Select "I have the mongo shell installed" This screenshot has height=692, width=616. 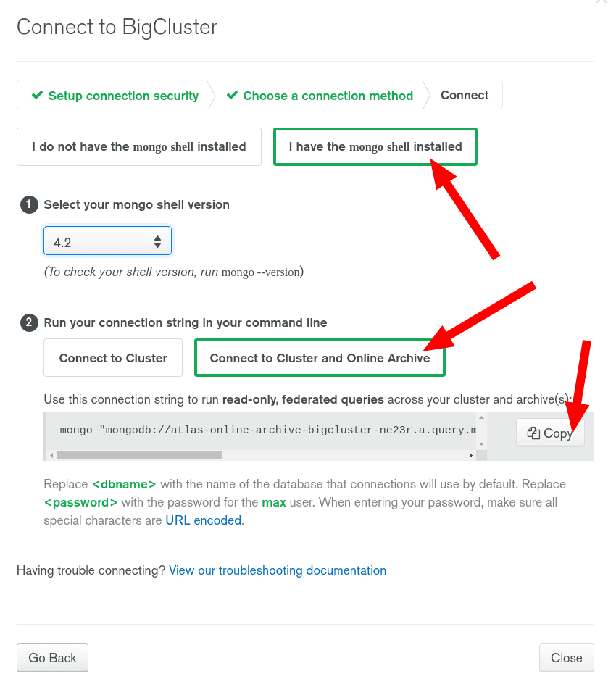[x=375, y=147]
